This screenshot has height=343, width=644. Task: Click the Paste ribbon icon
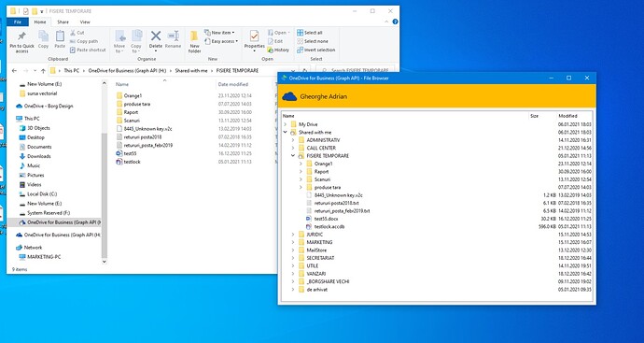(60, 36)
